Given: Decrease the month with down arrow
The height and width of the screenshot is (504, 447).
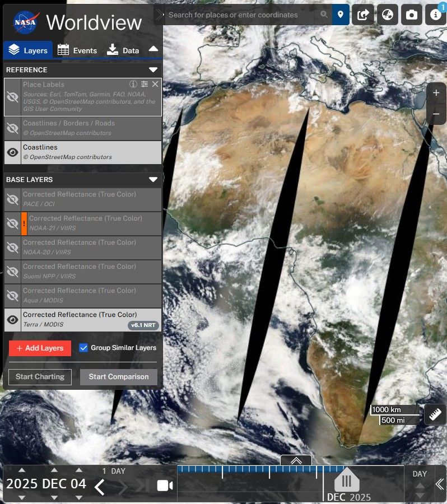Looking at the screenshot, I should click(x=54, y=498).
